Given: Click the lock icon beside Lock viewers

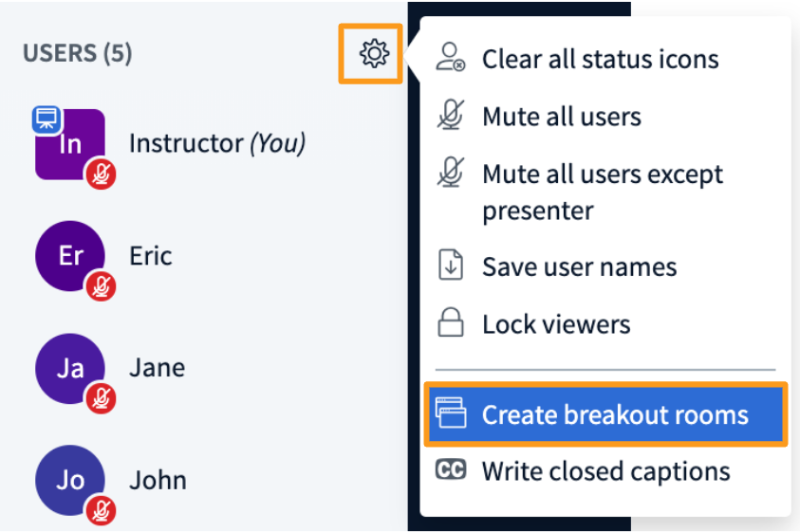Looking at the screenshot, I should pyautogui.click(x=451, y=322).
